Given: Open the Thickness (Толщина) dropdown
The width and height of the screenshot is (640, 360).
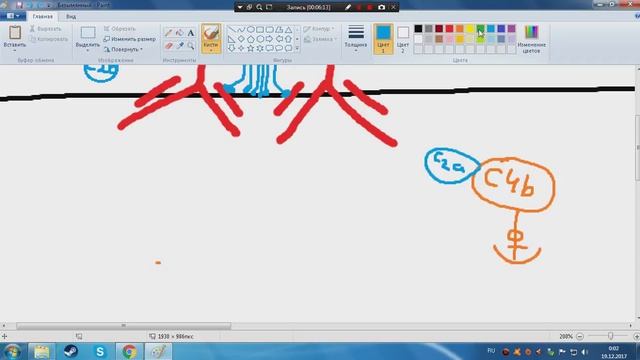Looking at the screenshot, I should pos(356,39).
